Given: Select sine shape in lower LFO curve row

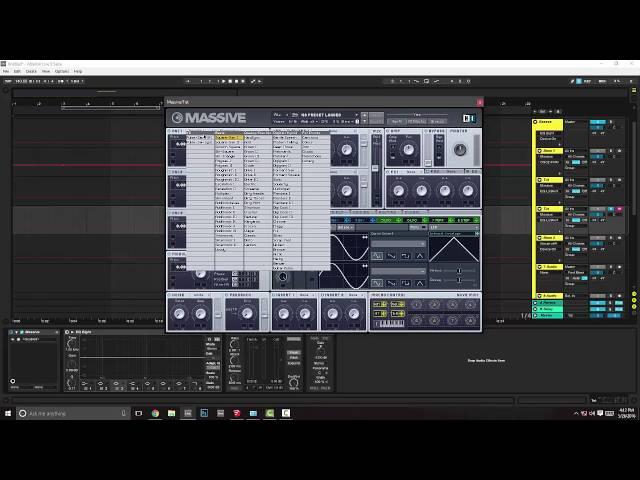Looking at the screenshot, I should tap(376, 283).
